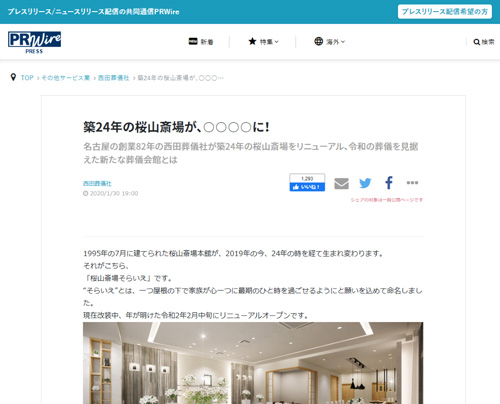Image resolution: width=500 pixels, height=404 pixels.
Task: Click the プレスリリース配信希望の方 button
Action: (445, 12)
